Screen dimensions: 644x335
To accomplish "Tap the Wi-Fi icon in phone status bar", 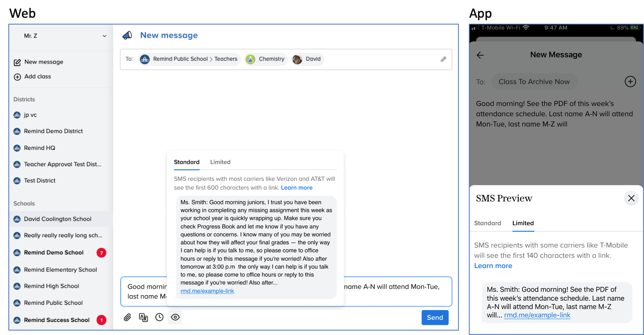I will click(526, 28).
